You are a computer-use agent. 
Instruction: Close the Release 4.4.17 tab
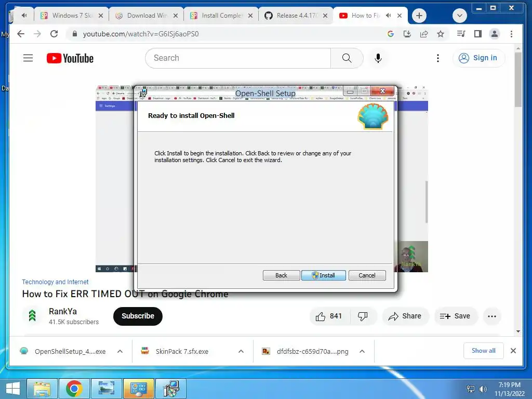click(325, 16)
